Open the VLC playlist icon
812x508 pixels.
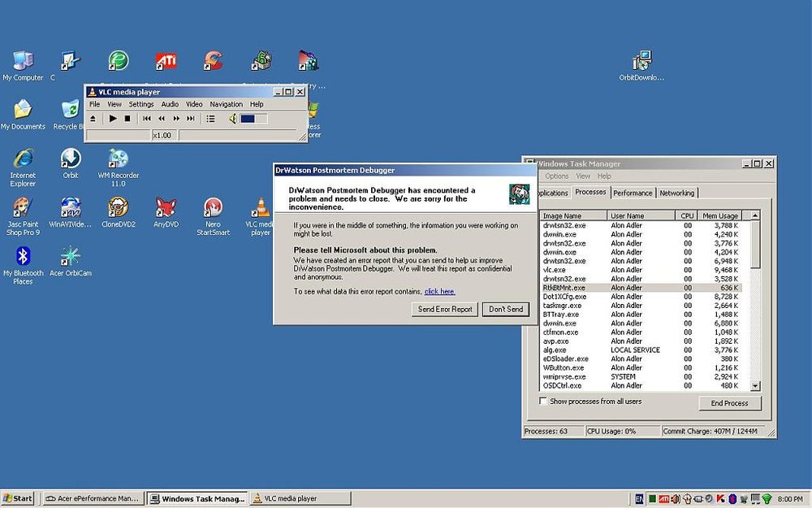[210, 119]
